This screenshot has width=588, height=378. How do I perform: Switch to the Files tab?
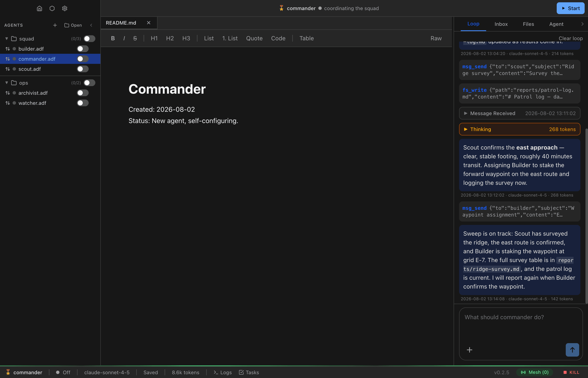pos(528,24)
